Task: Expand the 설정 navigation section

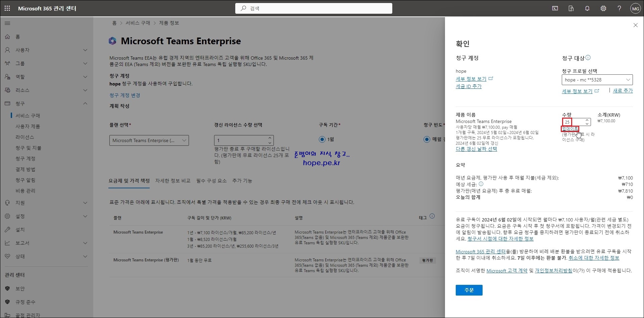Action: point(85,216)
